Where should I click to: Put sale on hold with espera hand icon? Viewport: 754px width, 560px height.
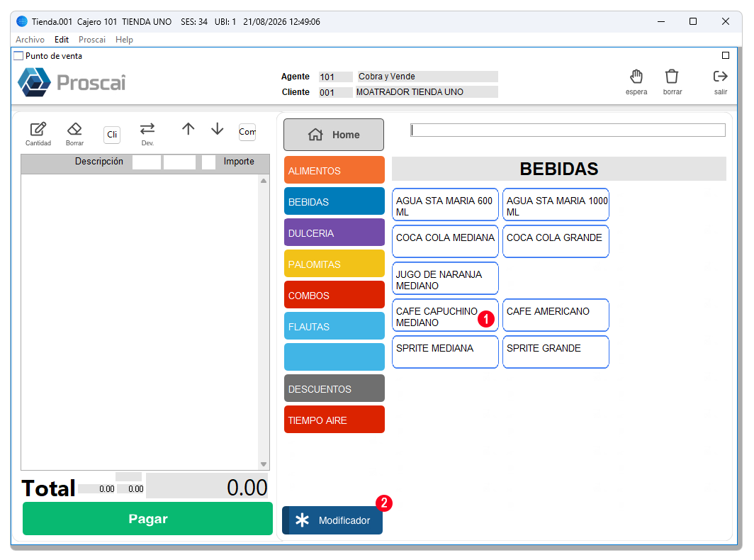point(636,77)
